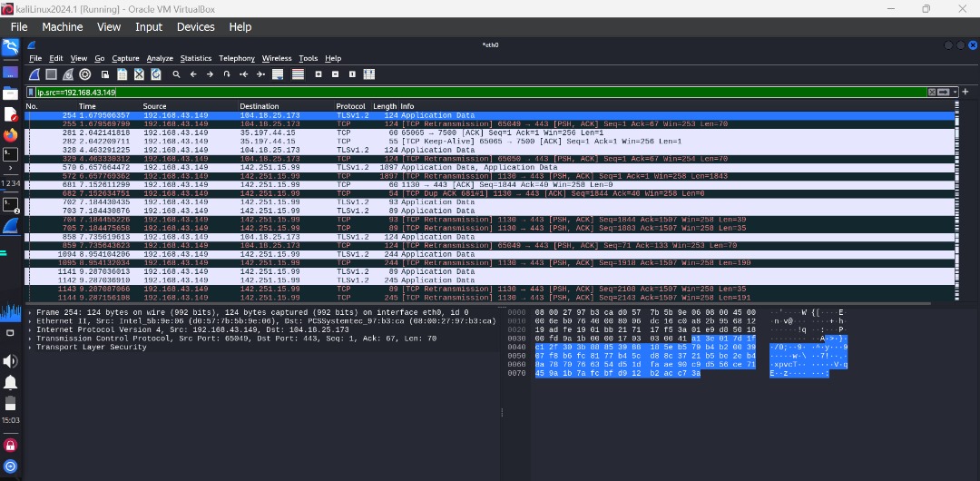The image size is (980, 481).
Task: Open the Statistics menu
Action: 196,58
